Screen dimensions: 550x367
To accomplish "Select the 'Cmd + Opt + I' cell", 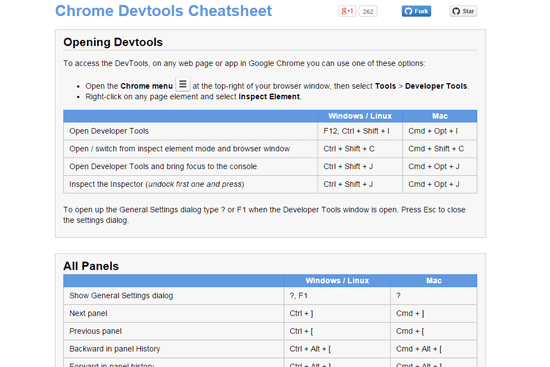I will (440, 131).
